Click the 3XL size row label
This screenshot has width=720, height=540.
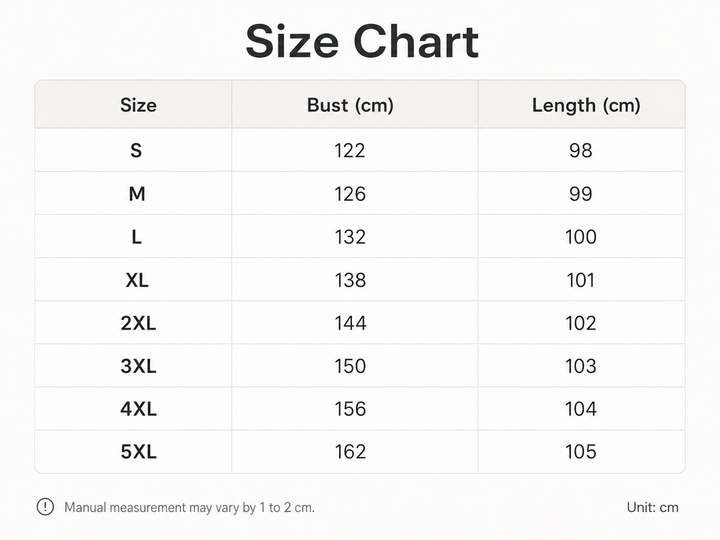(138, 366)
